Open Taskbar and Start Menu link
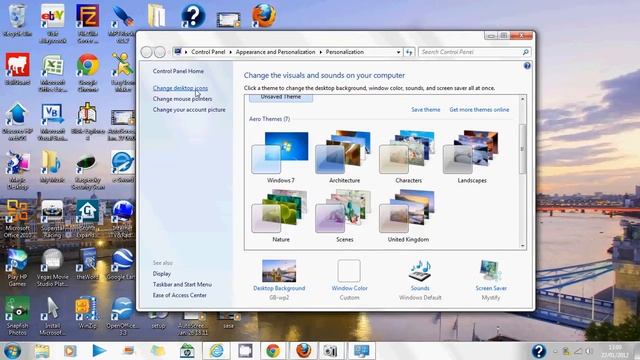640x360 pixels. click(182, 284)
